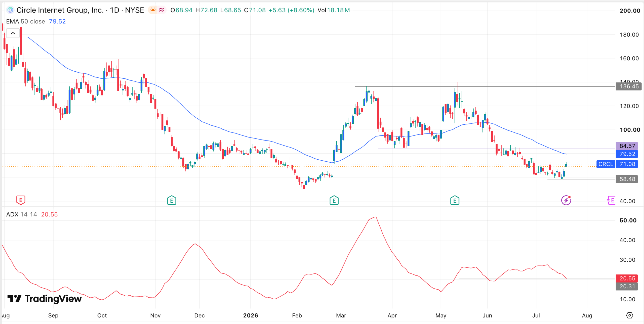Open the red earnings marker near September
The height and width of the screenshot is (324, 644).
point(21,200)
